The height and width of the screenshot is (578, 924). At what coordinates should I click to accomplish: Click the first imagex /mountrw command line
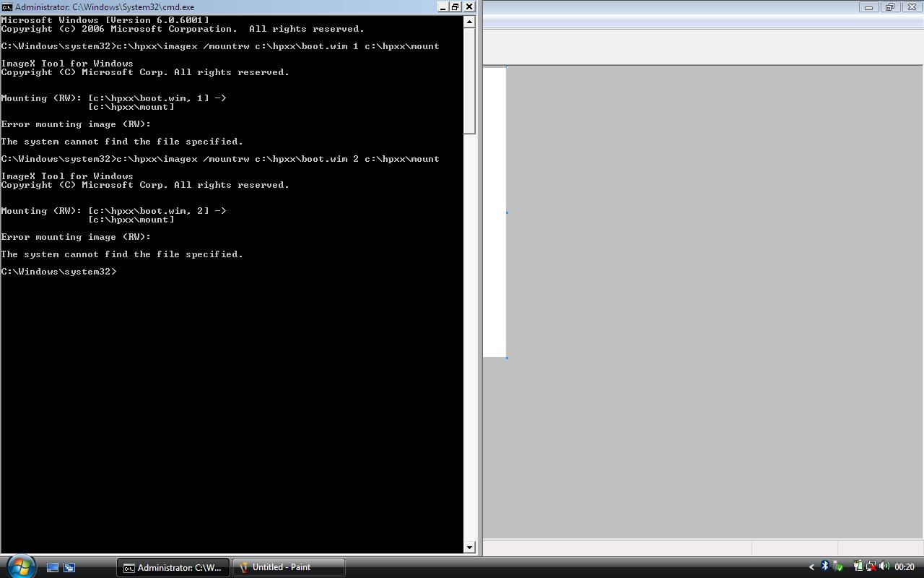click(220, 46)
